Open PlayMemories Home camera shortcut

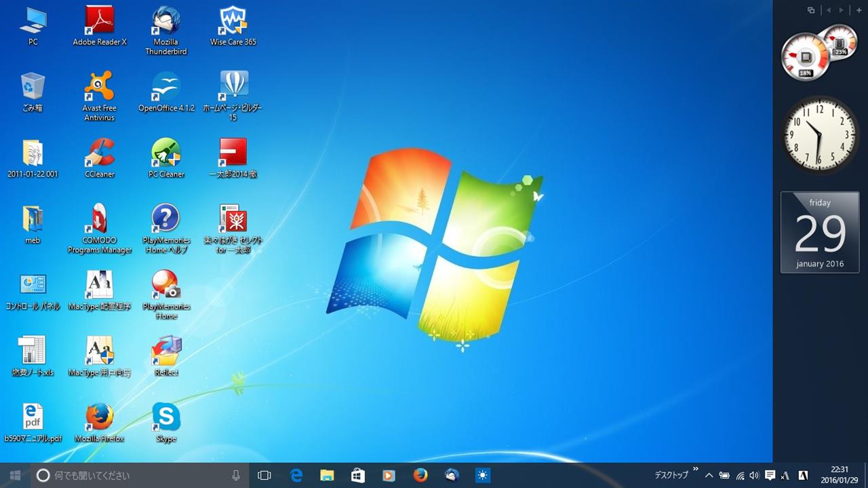click(x=166, y=295)
